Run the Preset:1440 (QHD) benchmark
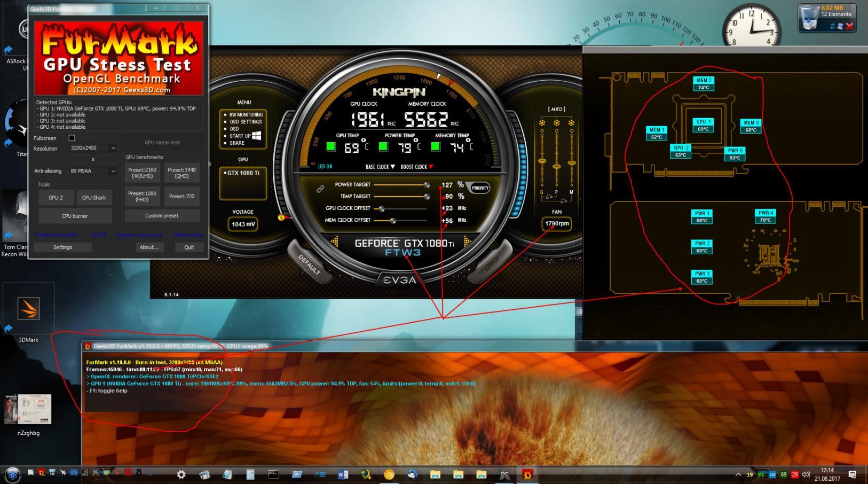The width and height of the screenshot is (868, 484). point(182,173)
